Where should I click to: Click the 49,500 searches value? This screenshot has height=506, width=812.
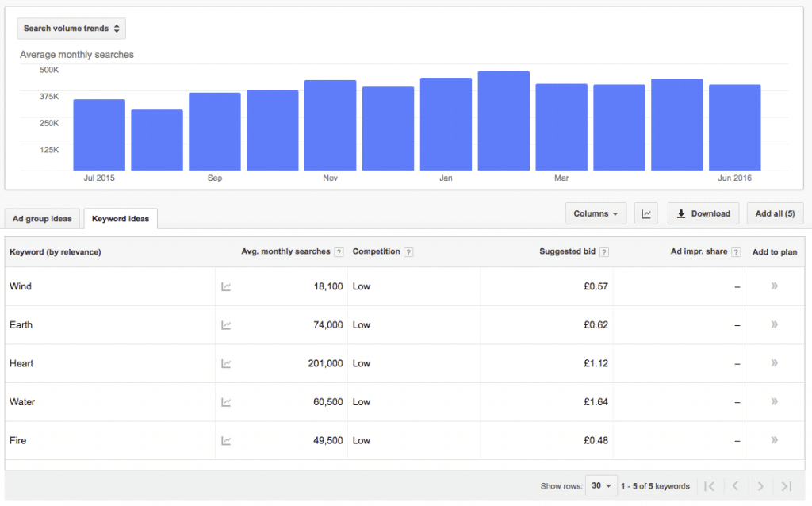point(327,441)
